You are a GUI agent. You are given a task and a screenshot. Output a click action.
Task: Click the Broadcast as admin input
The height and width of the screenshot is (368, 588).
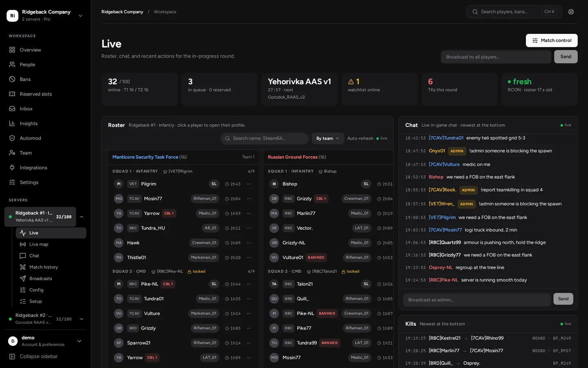tap(477, 300)
